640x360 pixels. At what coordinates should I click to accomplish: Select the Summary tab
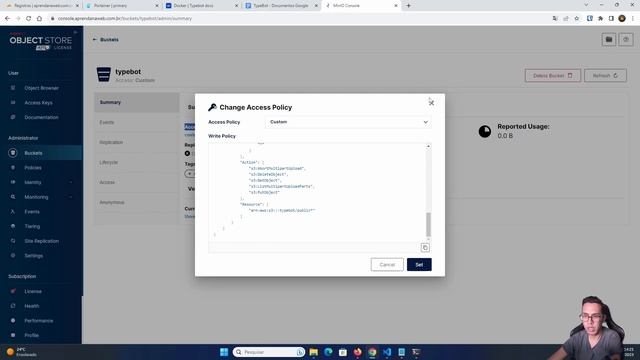click(x=137, y=102)
